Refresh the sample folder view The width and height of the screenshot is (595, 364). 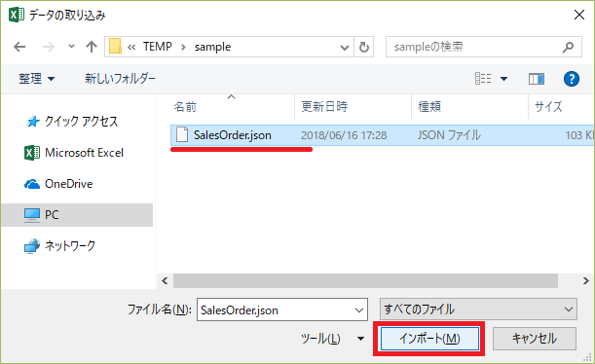pos(363,47)
